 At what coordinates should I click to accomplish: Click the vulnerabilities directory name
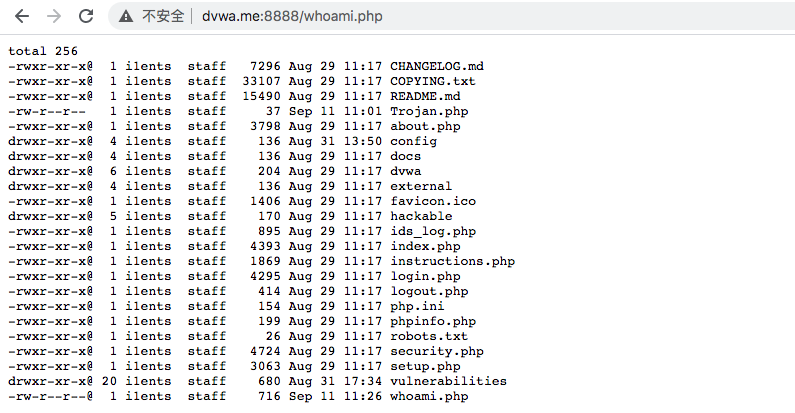tap(448, 381)
